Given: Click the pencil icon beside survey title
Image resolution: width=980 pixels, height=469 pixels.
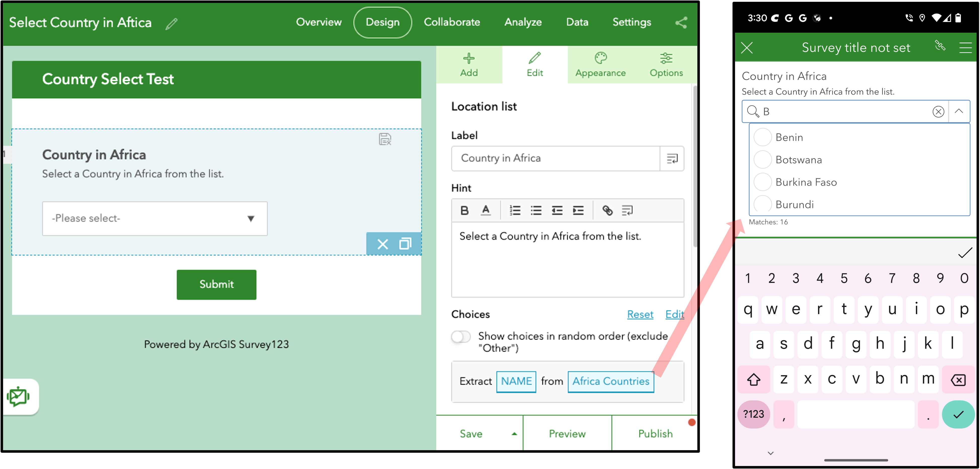Looking at the screenshot, I should tap(172, 24).
